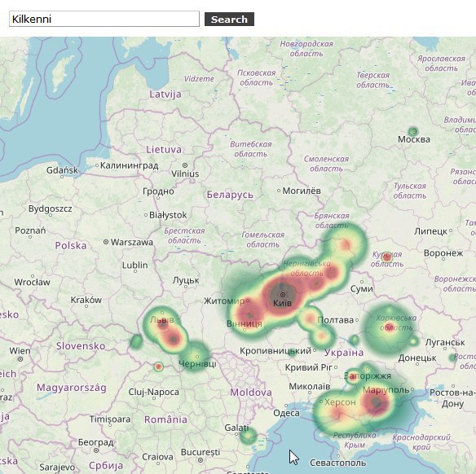Click the Миколаїв city label
476x474 pixels.
(310, 387)
